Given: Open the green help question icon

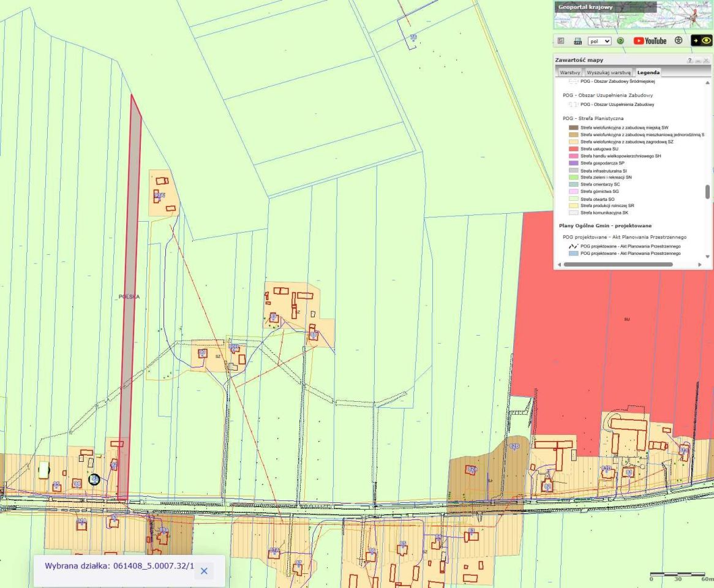Looking at the screenshot, I should (x=620, y=41).
